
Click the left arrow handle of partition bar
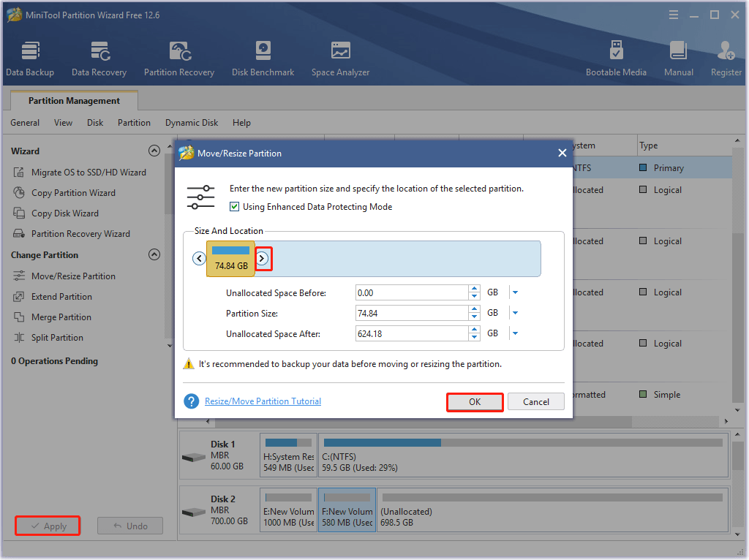199,258
